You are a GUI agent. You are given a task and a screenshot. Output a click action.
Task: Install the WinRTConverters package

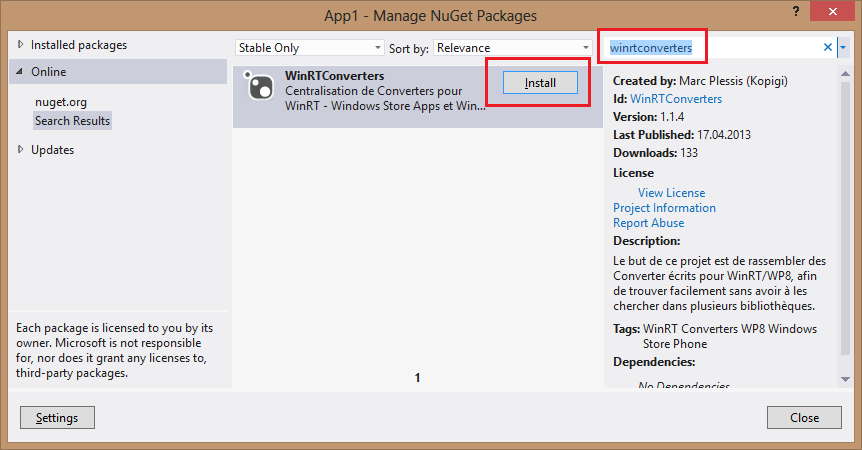(x=540, y=83)
